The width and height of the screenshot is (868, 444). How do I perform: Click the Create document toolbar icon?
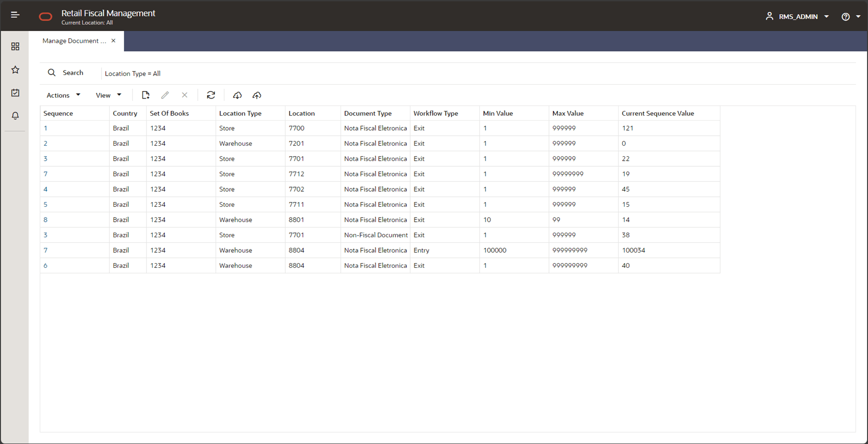point(146,95)
